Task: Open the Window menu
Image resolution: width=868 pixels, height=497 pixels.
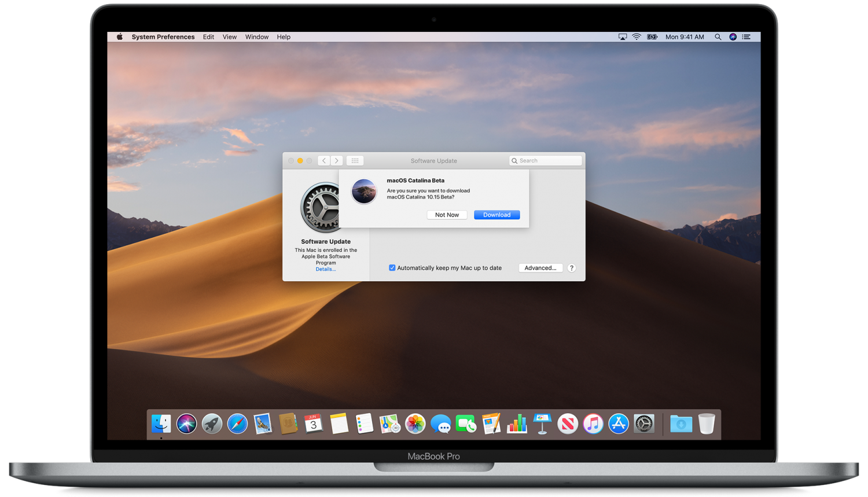Action: click(256, 37)
